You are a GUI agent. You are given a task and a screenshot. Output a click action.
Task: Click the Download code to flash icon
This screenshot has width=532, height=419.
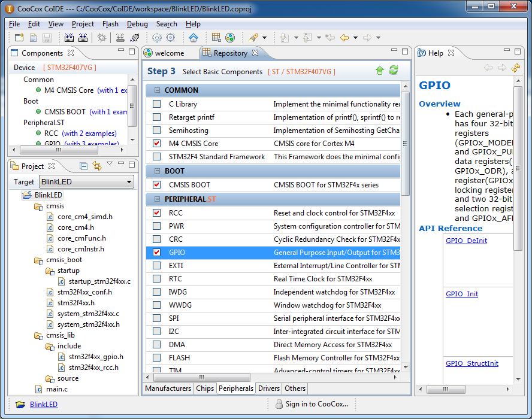click(120, 38)
